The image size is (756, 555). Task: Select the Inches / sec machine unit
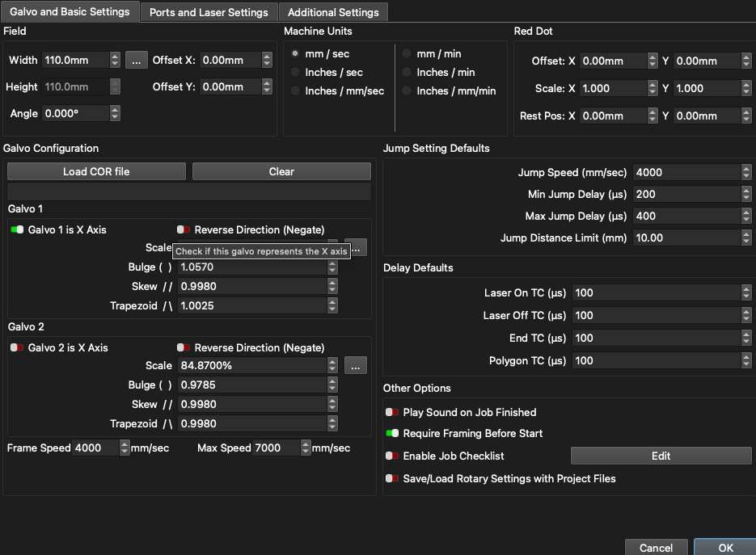tap(296, 73)
